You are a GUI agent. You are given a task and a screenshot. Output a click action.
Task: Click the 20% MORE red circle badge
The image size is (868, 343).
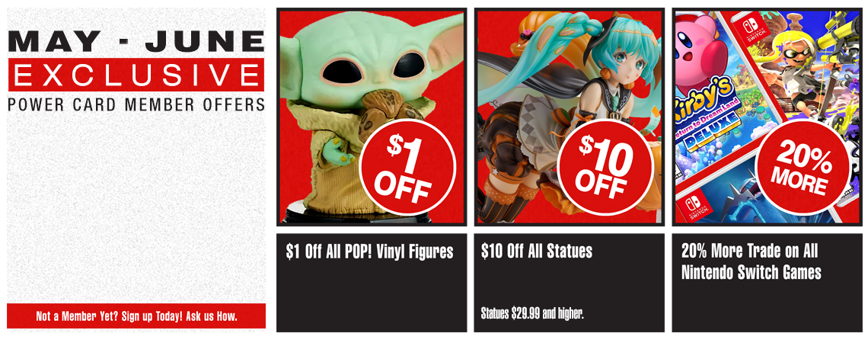coord(803,167)
